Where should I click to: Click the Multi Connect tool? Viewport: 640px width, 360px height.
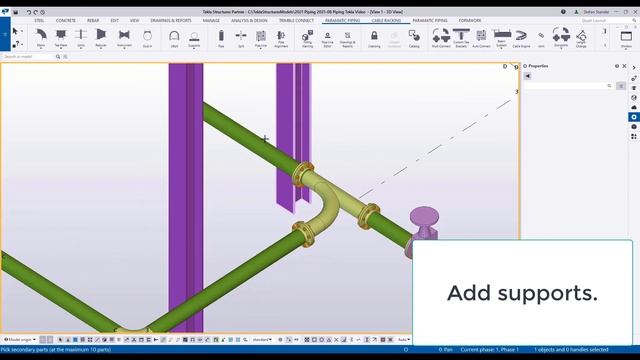click(441, 38)
